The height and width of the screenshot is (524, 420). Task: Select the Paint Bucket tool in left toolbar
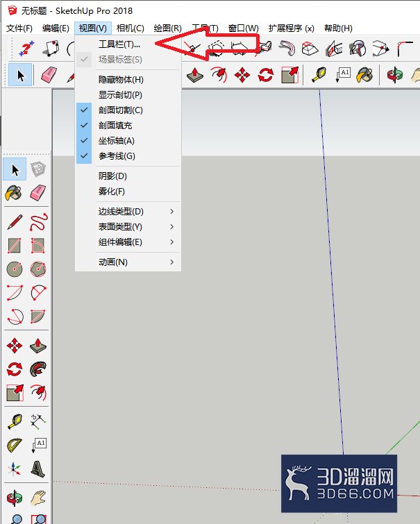tap(14, 193)
